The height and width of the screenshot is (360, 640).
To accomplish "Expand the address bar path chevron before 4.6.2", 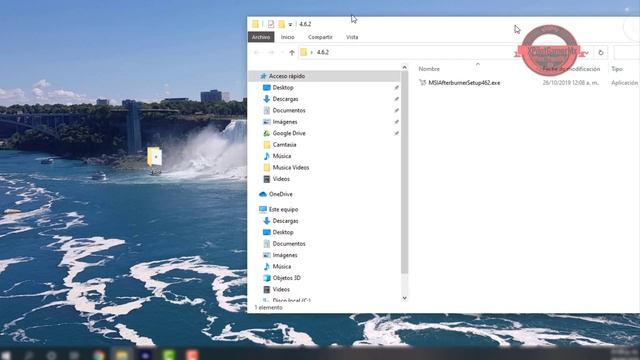I will (311, 53).
